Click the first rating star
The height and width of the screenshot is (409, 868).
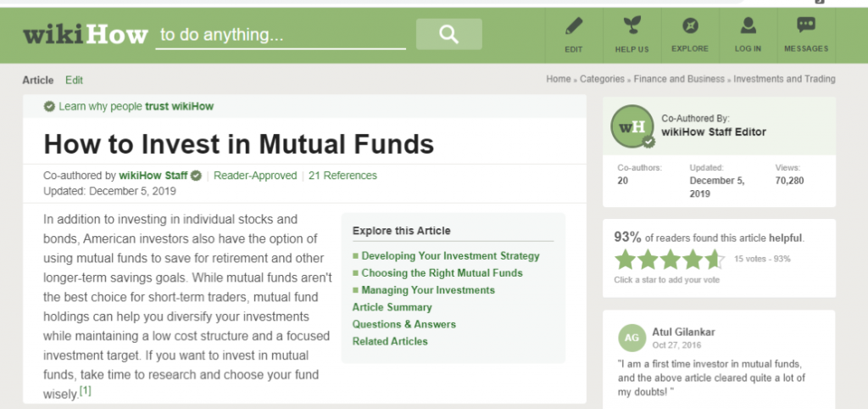[x=625, y=260]
